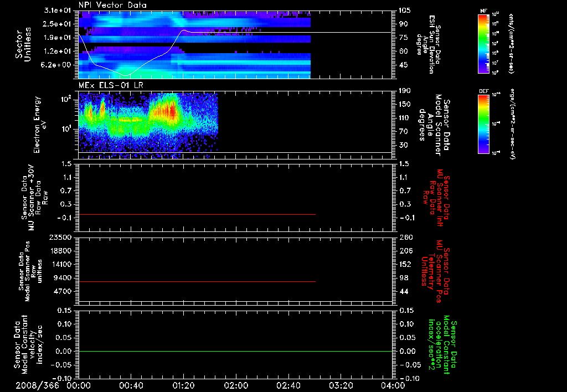Click the "3.1e+01" sector tick value
567x392 pixels.
tap(58, 10)
